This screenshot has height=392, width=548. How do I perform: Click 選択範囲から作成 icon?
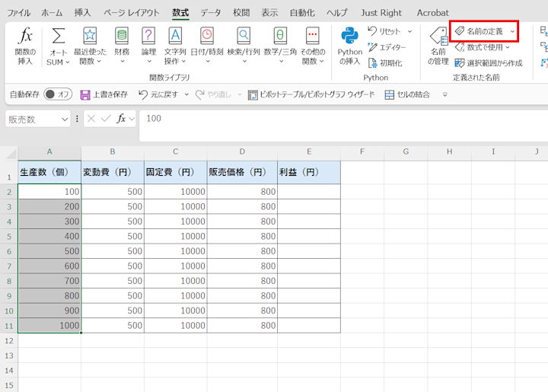click(459, 63)
